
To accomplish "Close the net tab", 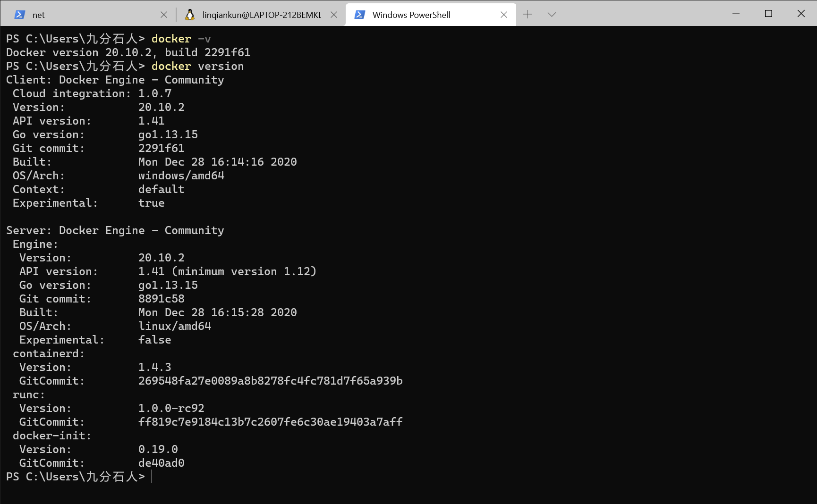I will click(x=164, y=15).
